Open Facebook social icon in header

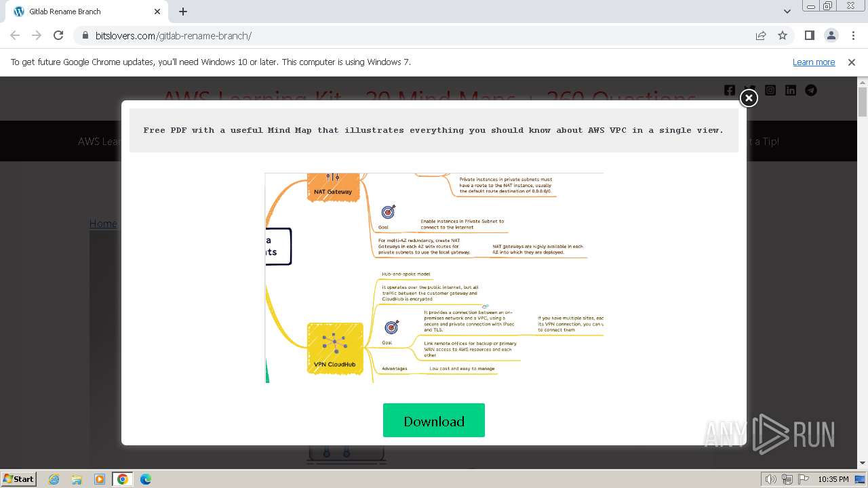pos(730,90)
